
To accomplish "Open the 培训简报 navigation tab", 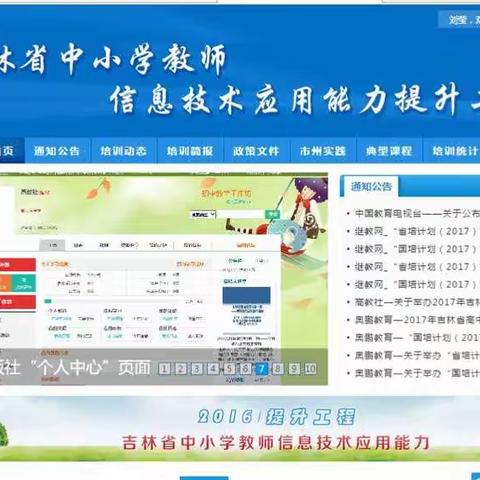I will point(190,151).
